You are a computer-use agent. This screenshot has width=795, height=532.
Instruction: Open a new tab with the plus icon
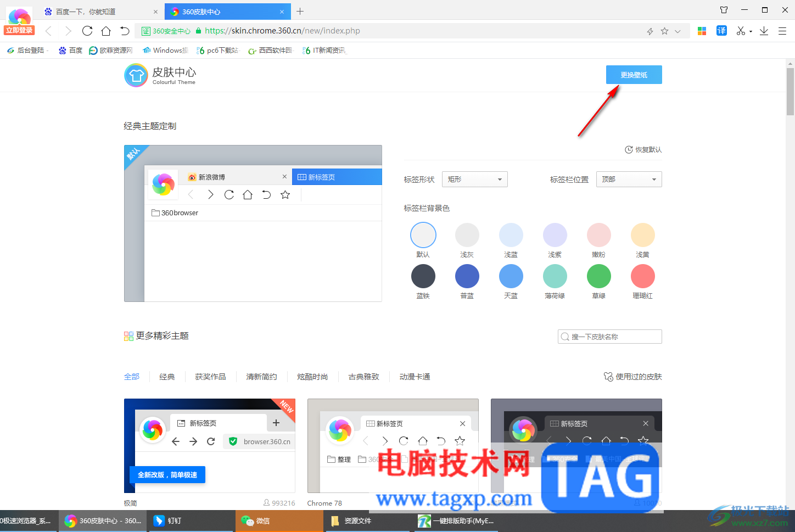coord(300,11)
